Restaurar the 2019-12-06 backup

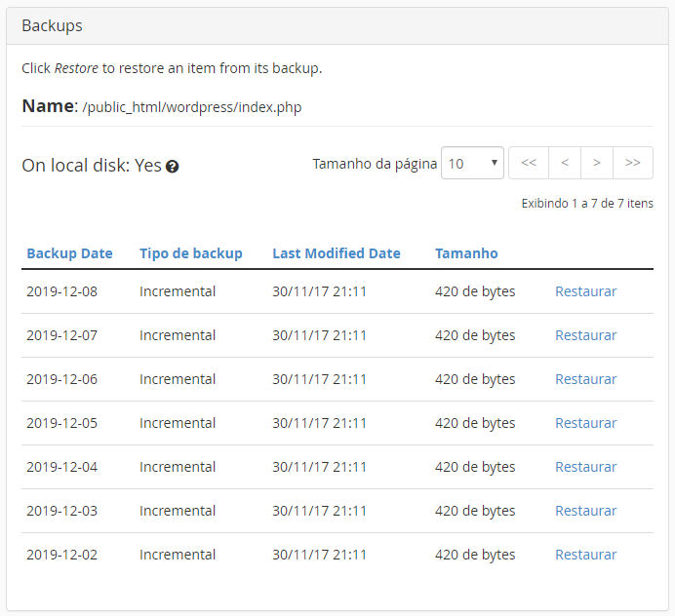tap(586, 379)
